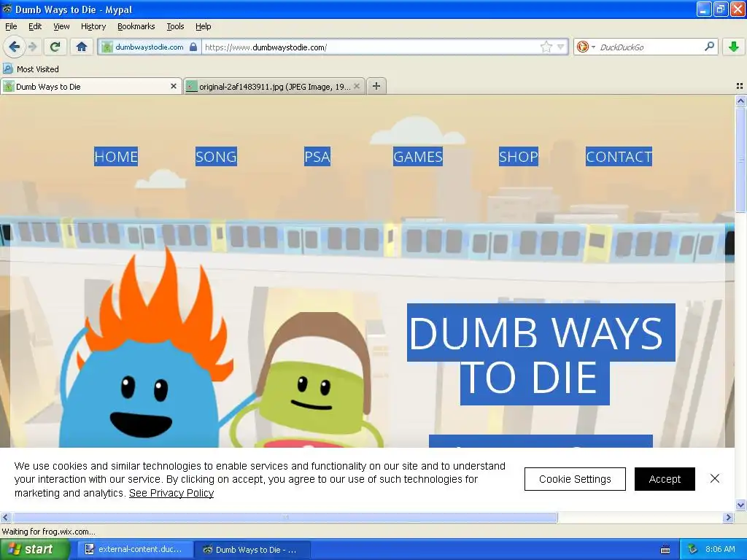The image size is (747, 560).
Task: Click the horizontal scrollbar left arrow
Action: (5, 517)
